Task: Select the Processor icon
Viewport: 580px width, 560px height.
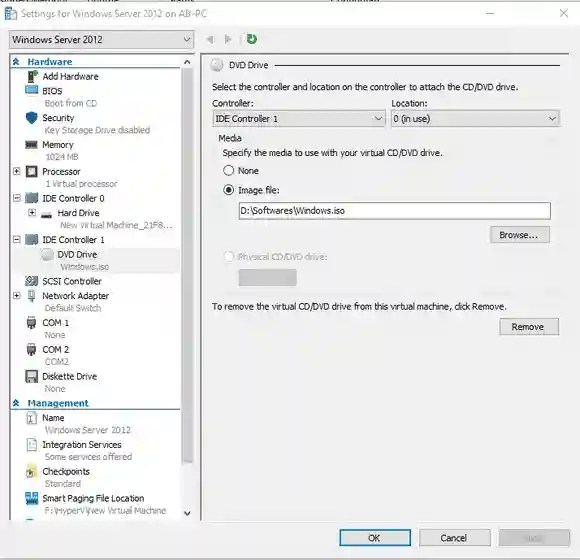Action: pyautogui.click(x=31, y=172)
